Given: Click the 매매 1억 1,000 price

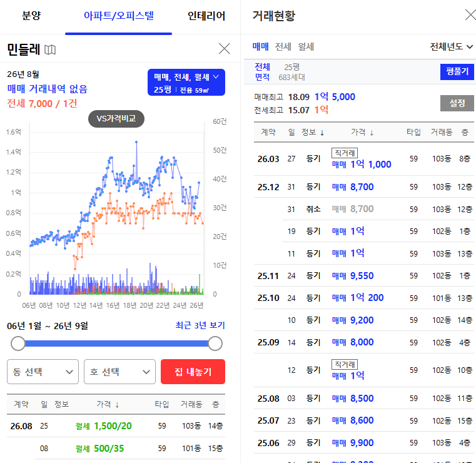Looking at the screenshot, I should pyautogui.click(x=362, y=165).
